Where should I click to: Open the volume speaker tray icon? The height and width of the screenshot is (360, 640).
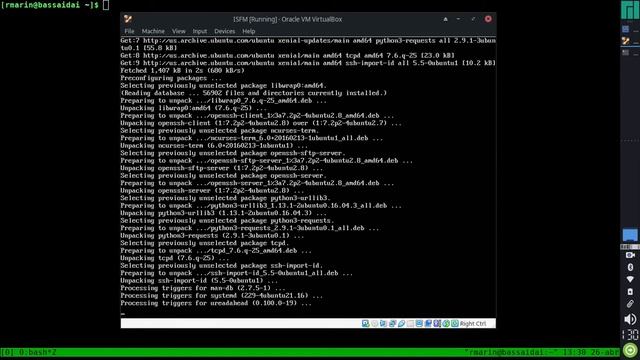(630, 319)
